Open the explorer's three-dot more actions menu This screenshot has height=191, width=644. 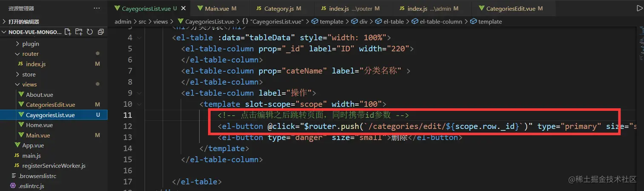point(97,9)
